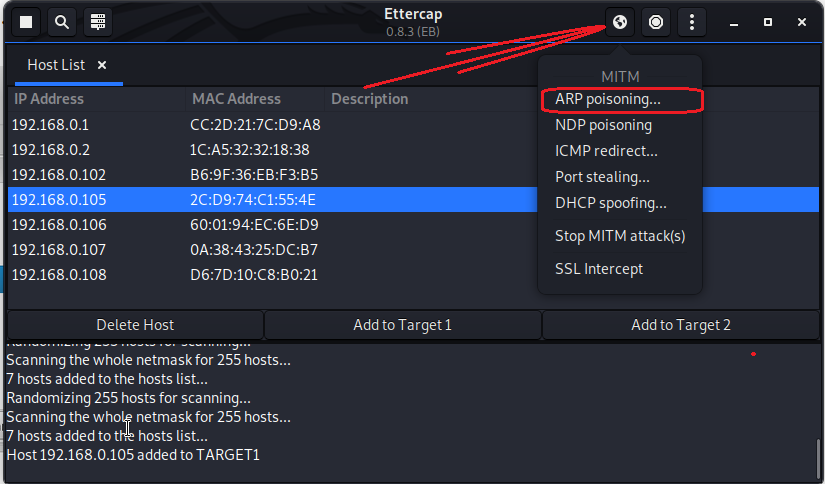825x484 pixels.
Task: Open the three-dot Ettercap menu
Action: [692, 21]
